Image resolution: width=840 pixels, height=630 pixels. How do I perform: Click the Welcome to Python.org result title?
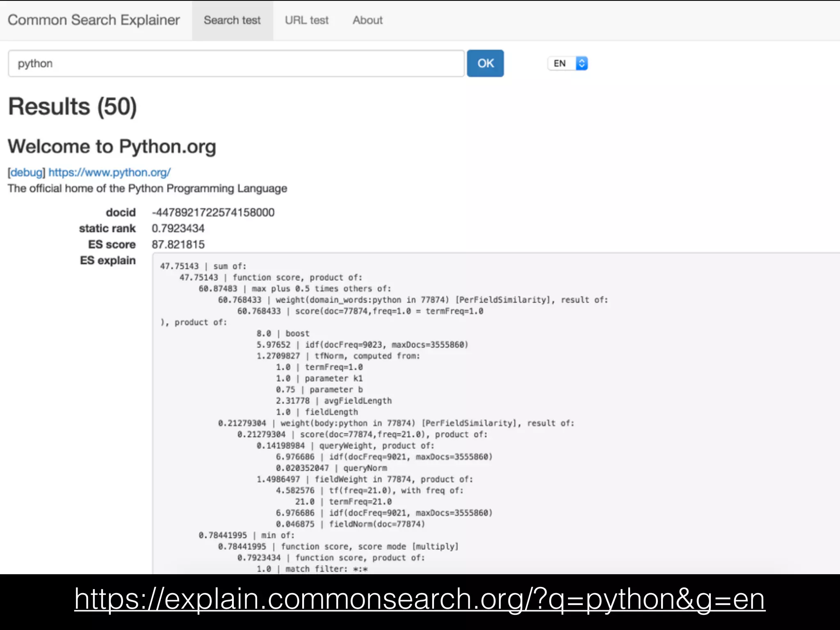point(112,146)
